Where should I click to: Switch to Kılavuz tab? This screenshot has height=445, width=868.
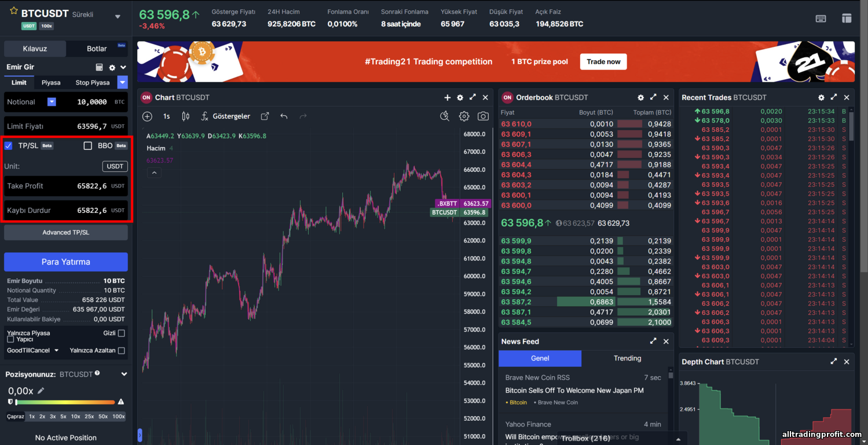click(35, 49)
